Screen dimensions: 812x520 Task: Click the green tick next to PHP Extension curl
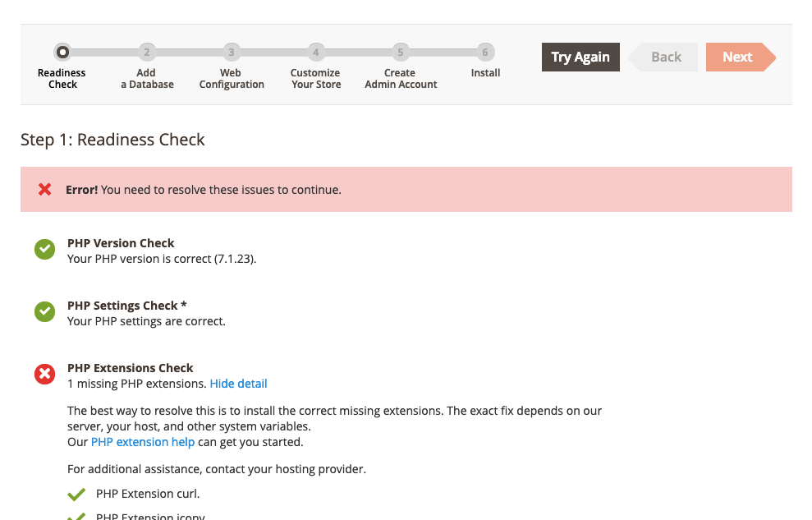[76, 495]
